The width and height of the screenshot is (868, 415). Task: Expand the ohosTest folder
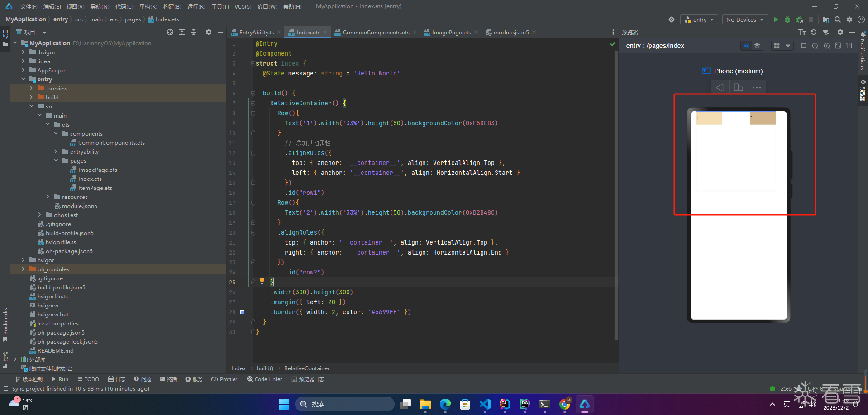[39, 215]
